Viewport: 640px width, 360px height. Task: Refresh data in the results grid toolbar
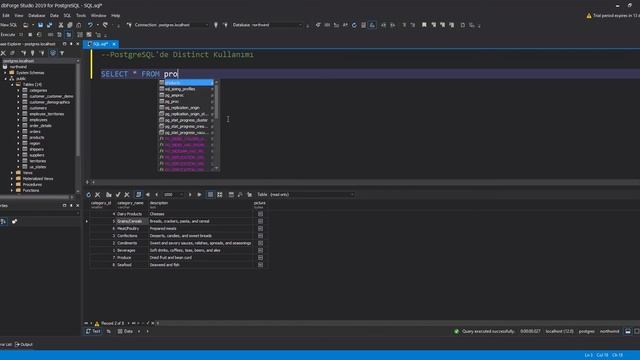coord(89,195)
